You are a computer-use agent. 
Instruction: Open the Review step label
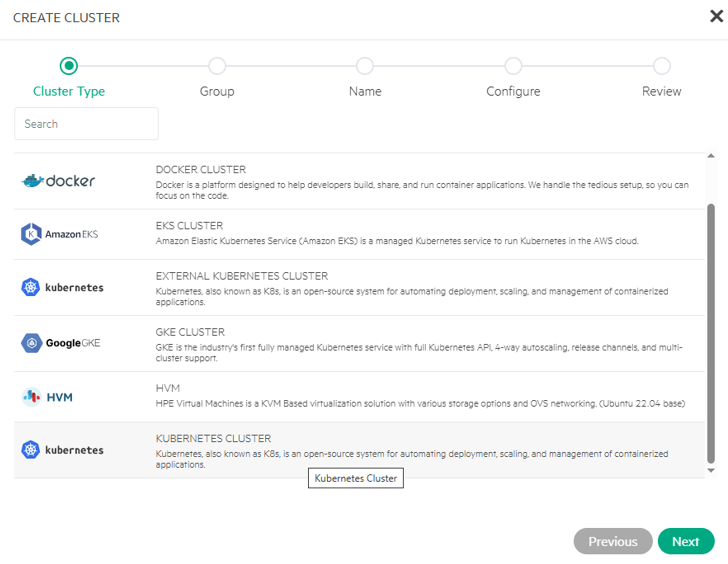662,91
